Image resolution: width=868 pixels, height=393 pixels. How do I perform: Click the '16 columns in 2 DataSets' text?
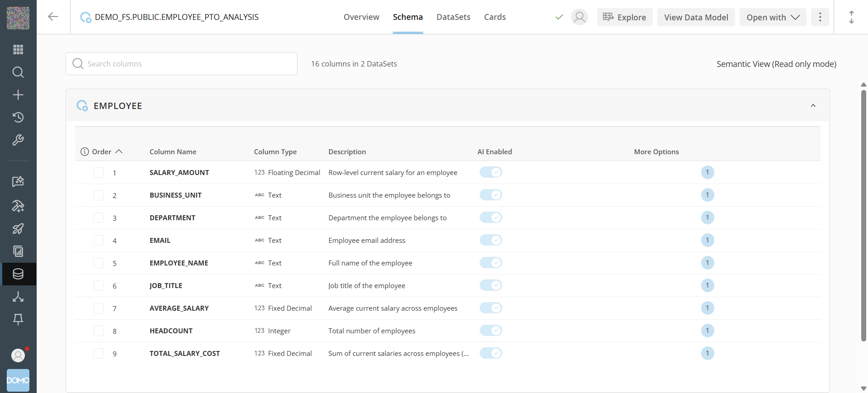354,64
